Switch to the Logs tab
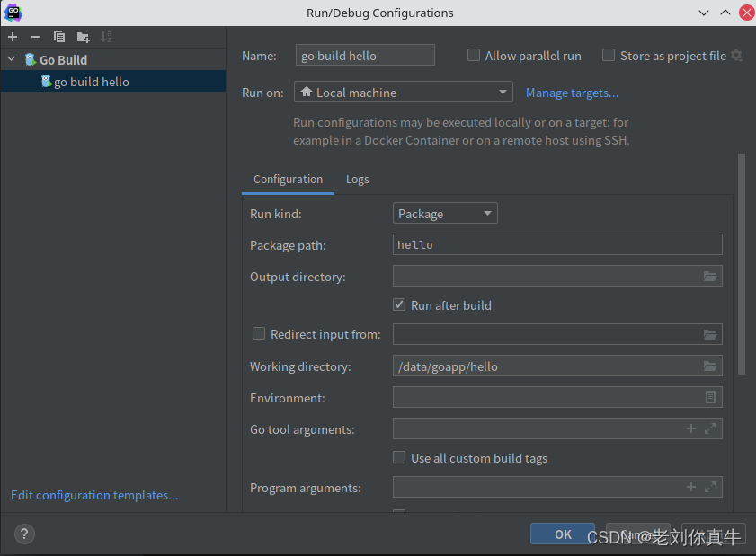Image resolution: width=756 pixels, height=556 pixels. tap(357, 179)
